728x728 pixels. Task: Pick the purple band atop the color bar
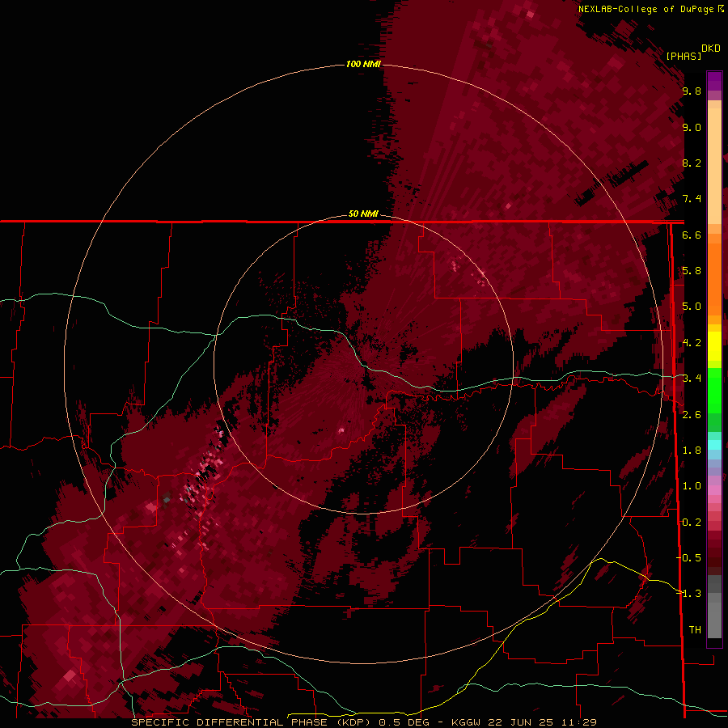(x=714, y=81)
